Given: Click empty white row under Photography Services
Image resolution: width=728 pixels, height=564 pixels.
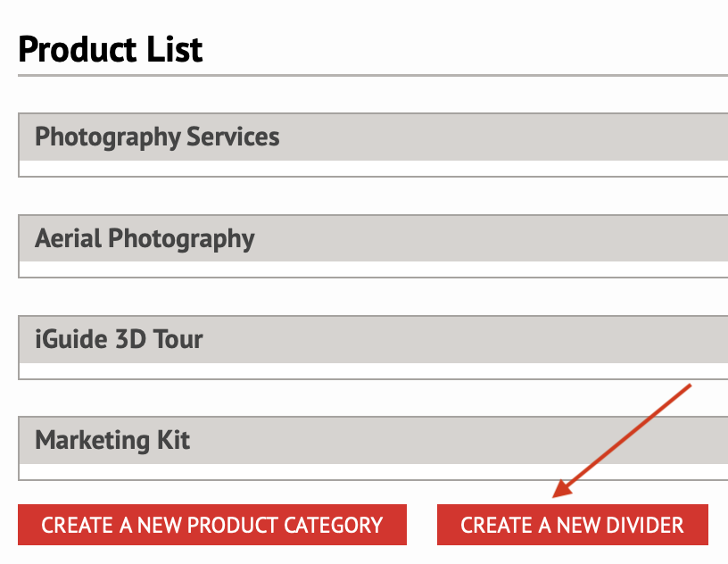Looking at the screenshot, I should click(373, 168).
